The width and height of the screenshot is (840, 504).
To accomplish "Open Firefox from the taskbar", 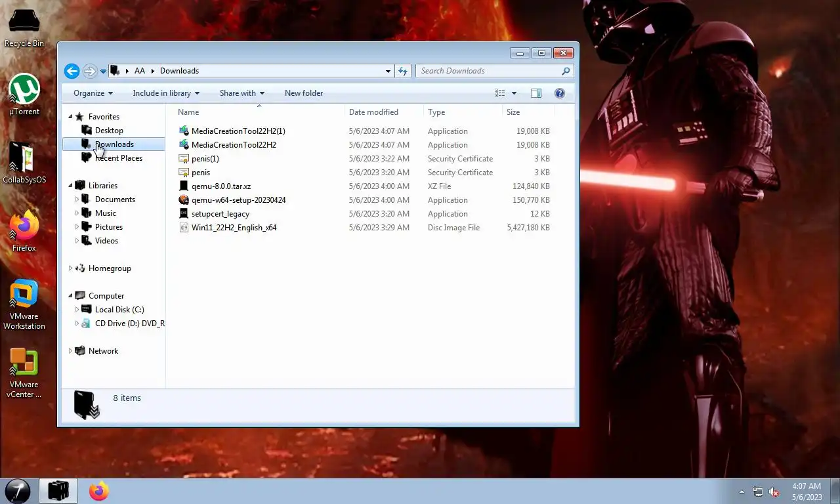I will click(x=99, y=491).
